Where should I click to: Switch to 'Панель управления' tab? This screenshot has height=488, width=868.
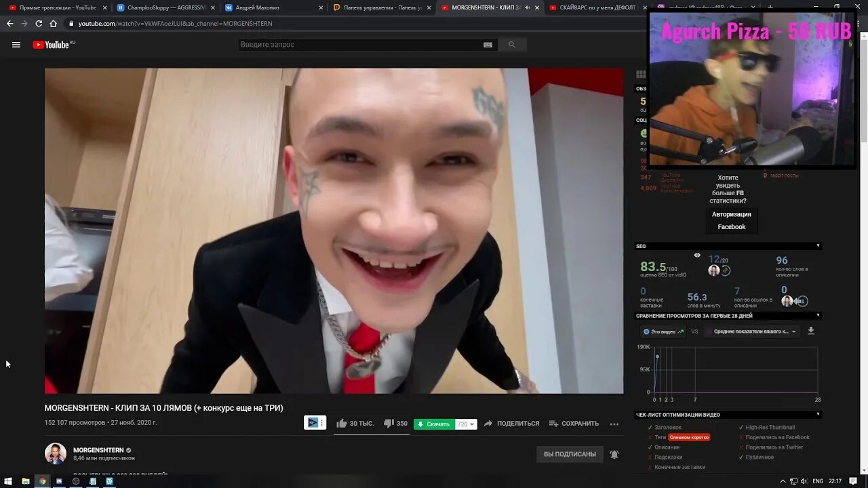(x=382, y=7)
